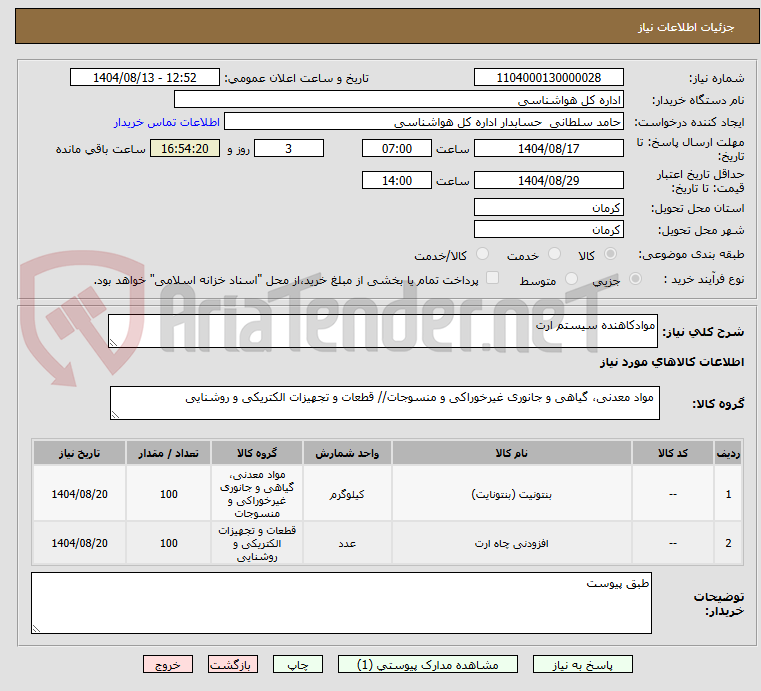Click the quantity 100 in the bentonite row
This screenshot has width=761, height=691.
click(168, 494)
